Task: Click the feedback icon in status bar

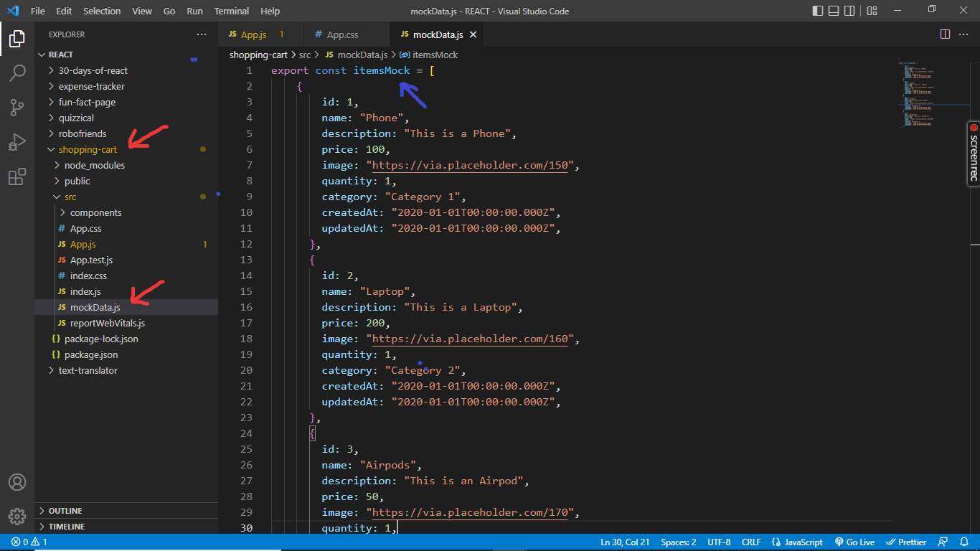Action: coord(943,542)
